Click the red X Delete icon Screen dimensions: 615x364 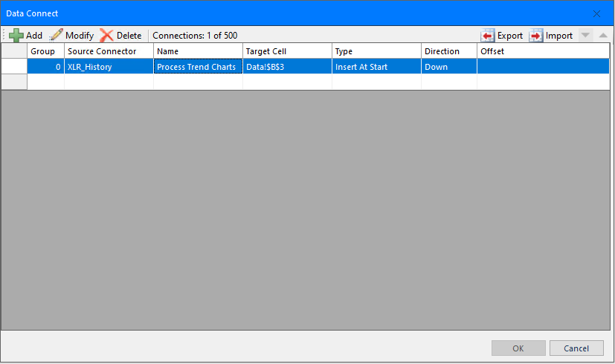[106, 35]
